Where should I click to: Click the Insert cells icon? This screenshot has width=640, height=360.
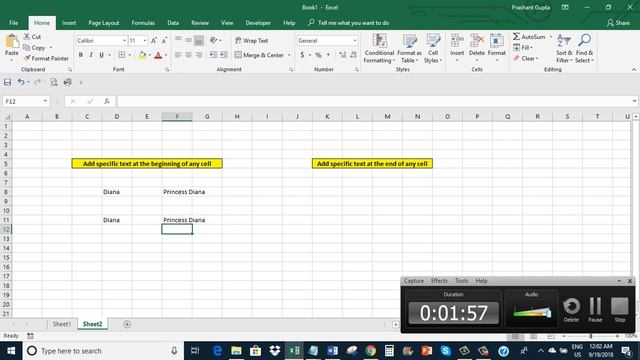coord(457,41)
